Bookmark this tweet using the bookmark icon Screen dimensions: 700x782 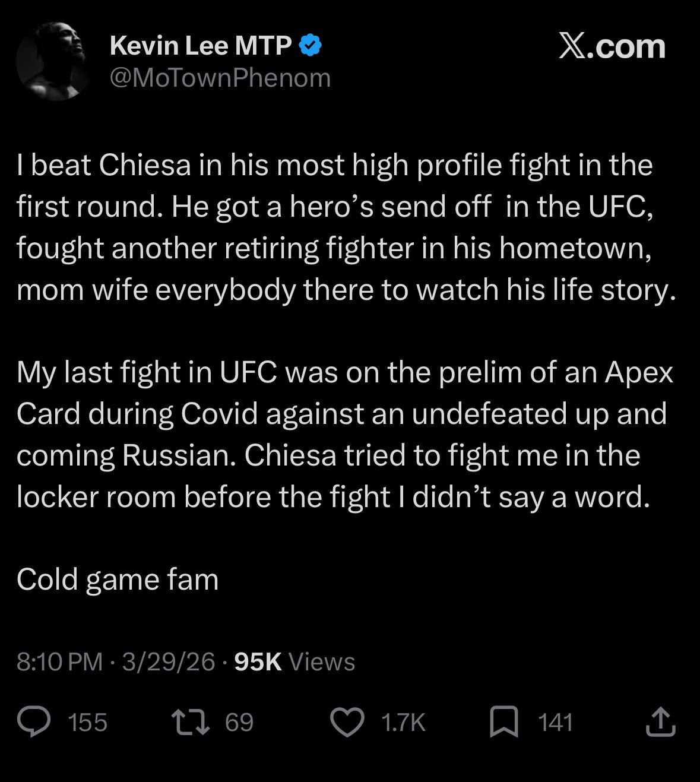click(x=503, y=722)
